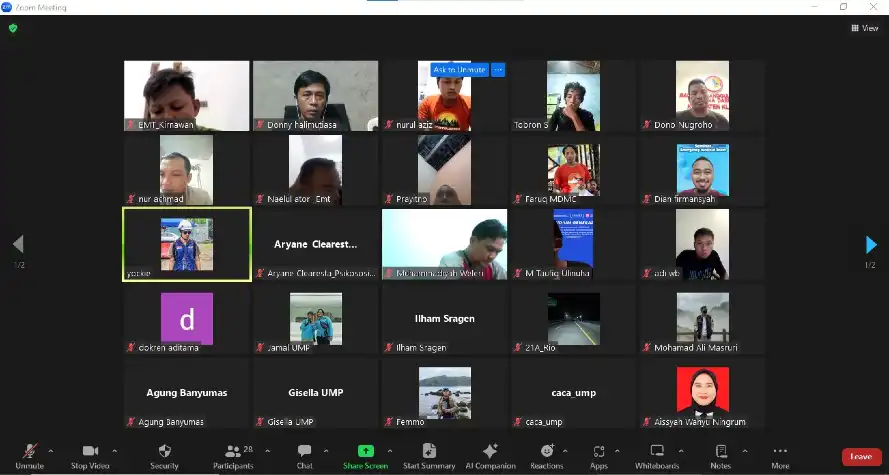889x475 pixels.
Task: Open the Participants panel
Action: (x=233, y=455)
